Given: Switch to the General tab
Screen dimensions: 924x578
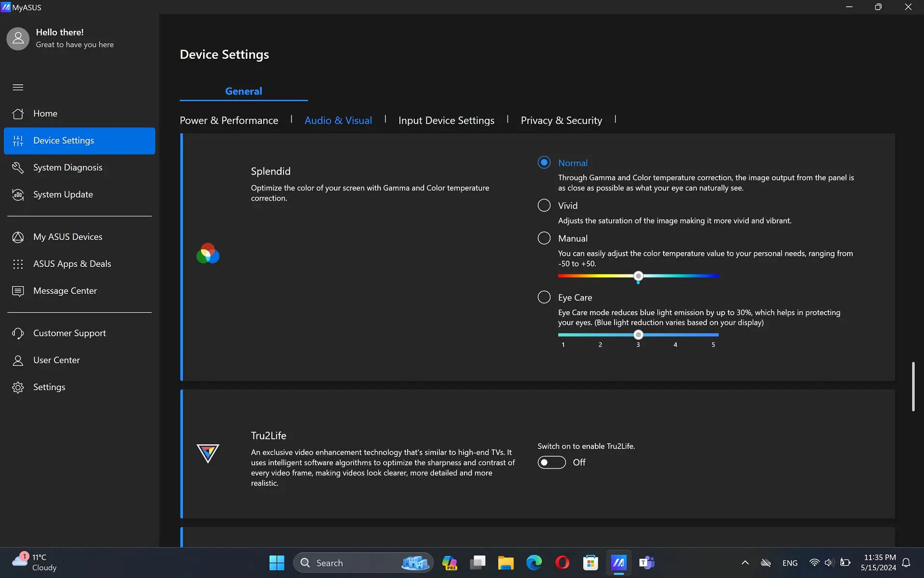Looking at the screenshot, I should (244, 92).
